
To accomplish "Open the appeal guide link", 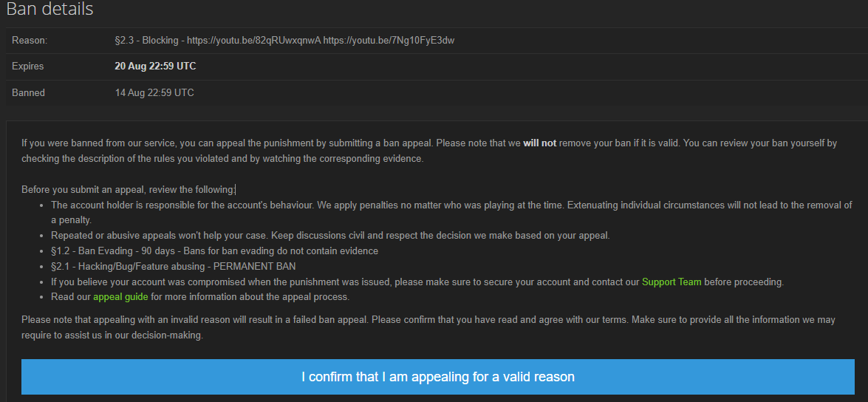I will (120, 297).
